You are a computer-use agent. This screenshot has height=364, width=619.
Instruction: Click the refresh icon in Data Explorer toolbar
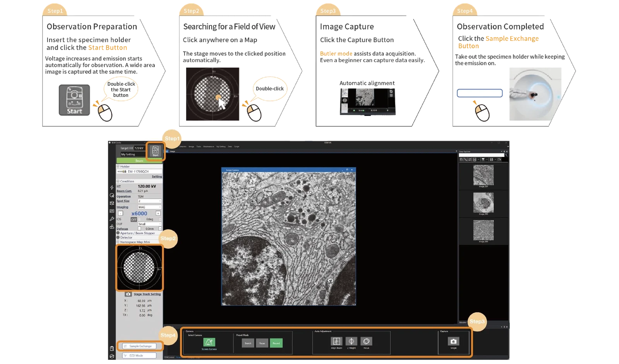click(x=499, y=159)
